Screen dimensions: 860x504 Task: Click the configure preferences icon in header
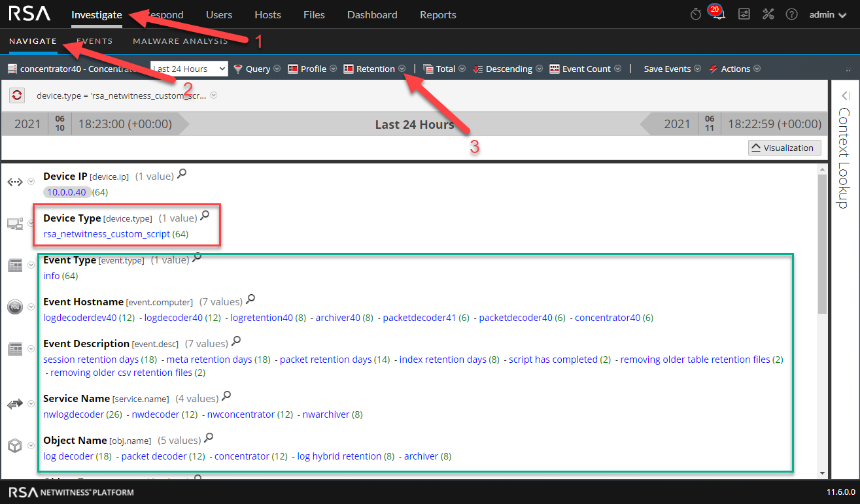(x=744, y=14)
